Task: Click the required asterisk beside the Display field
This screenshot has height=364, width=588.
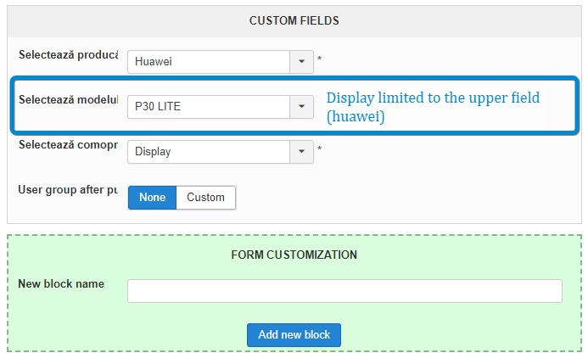Action: click(x=319, y=150)
